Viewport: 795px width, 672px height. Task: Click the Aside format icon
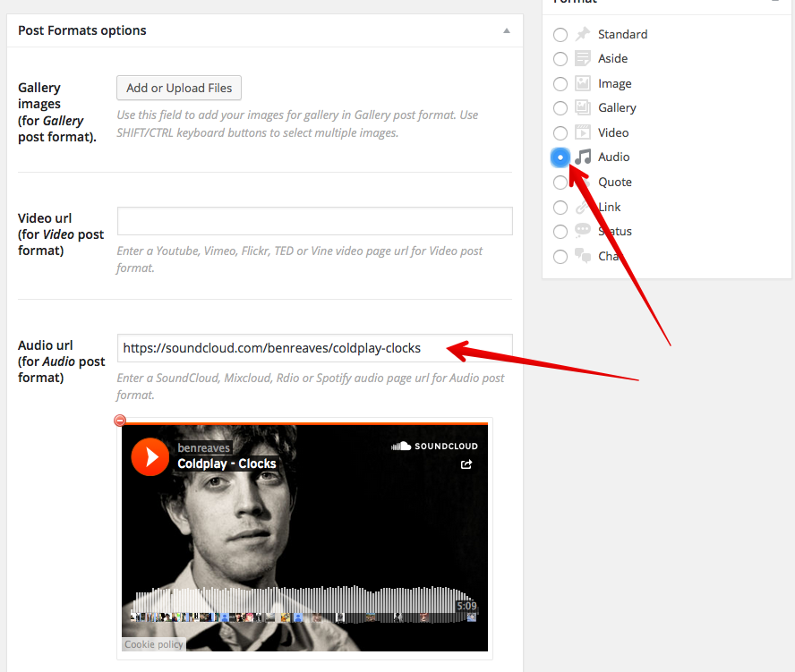(x=583, y=59)
